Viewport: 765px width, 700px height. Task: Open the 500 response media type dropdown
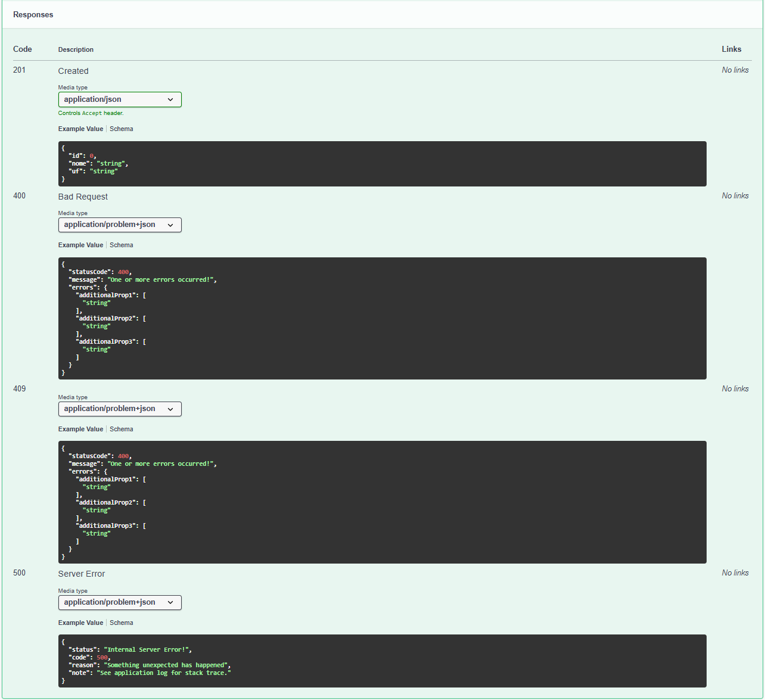point(119,602)
